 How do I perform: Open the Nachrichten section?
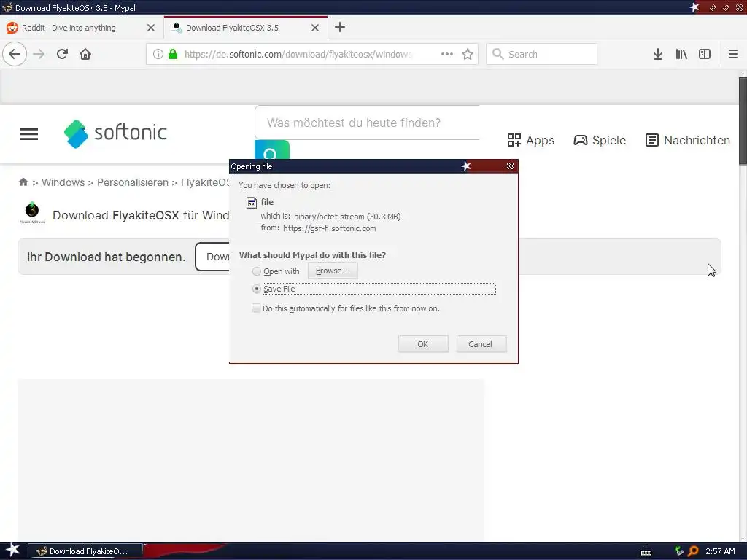687,140
